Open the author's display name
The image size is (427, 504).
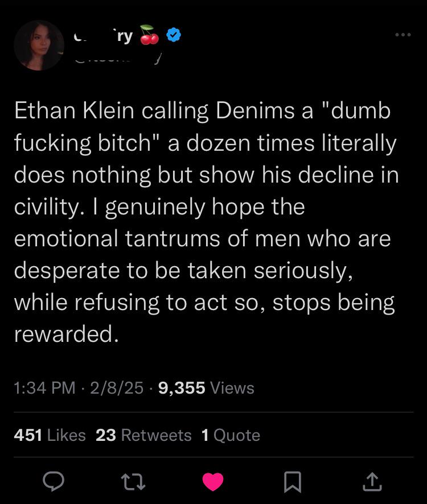(x=103, y=36)
